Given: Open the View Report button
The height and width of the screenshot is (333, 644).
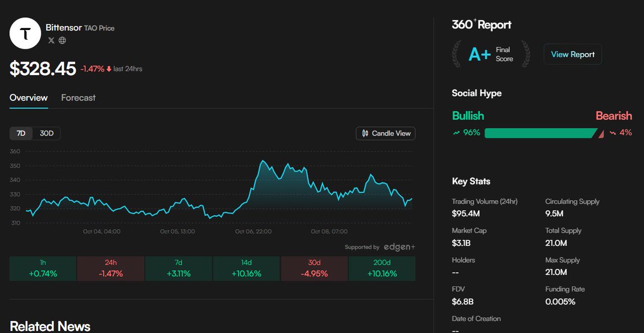Looking at the screenshot, I should click(573, 54).
